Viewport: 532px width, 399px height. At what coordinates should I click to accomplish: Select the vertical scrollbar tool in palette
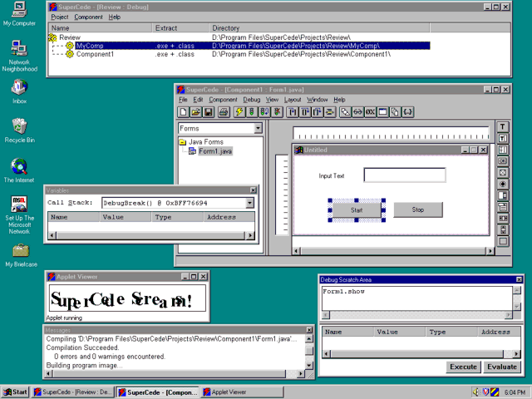click(502, 229)
